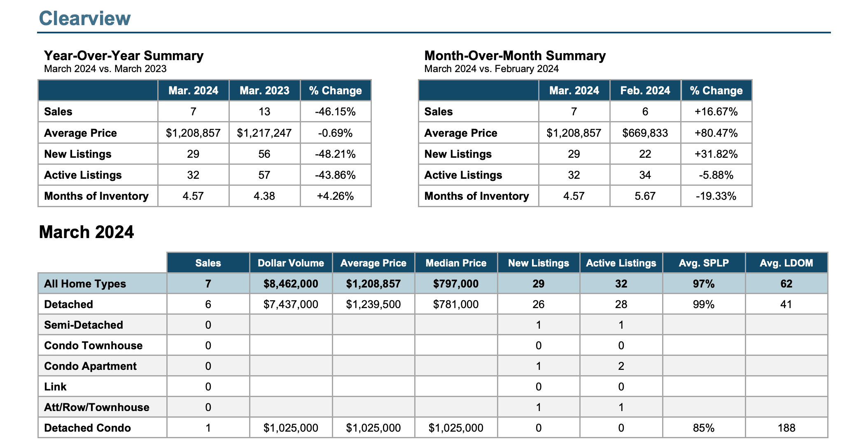Select the Year-Over-Year Summary heading
Image resolution: width=868 pixels, height=444 pixels.
tap(124, 56)
